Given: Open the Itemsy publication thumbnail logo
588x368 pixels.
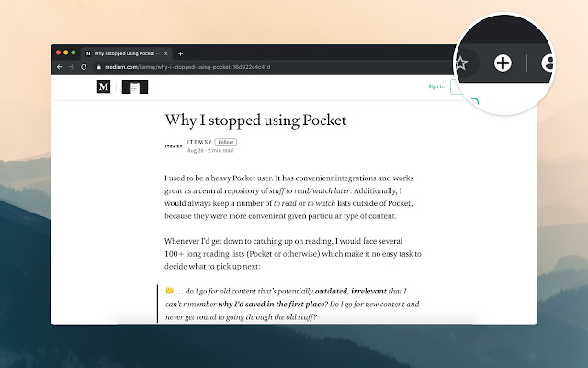Looking at the screenshot, I should pyautogui.click(x=135, y=86).
